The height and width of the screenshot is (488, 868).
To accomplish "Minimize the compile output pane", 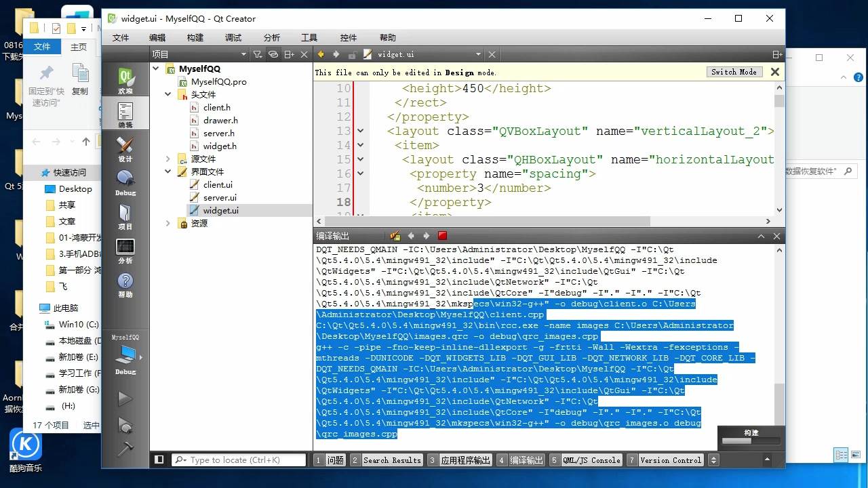I will tap(761, 236).
